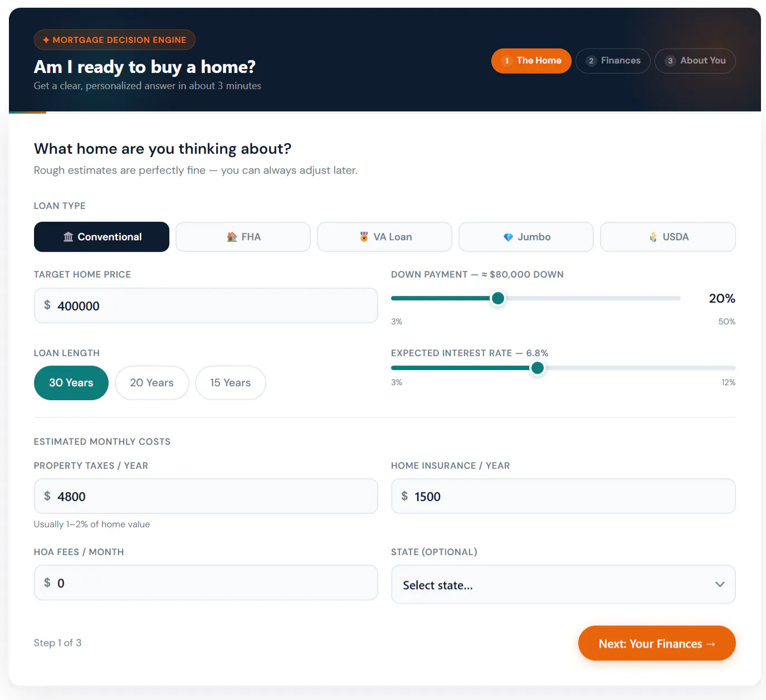Viewport: 766px width, 700px height.
Task: Select the 30 Years loan length
Action: [x=71, y=383]
